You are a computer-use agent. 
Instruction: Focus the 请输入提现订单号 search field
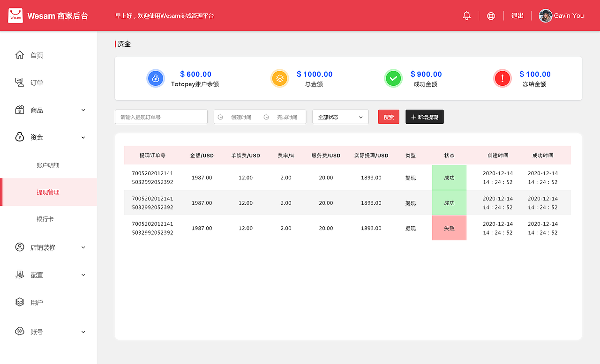(161, 117)
